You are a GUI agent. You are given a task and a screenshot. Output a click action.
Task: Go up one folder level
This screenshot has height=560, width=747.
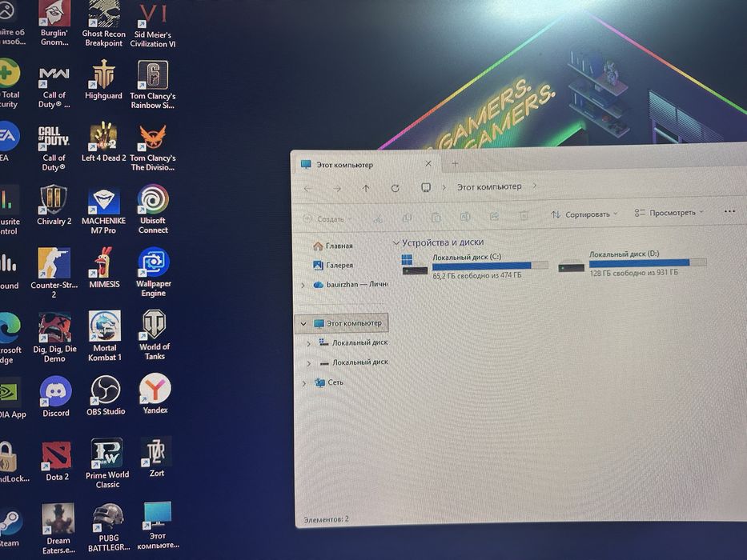click(x=366, y=189)
